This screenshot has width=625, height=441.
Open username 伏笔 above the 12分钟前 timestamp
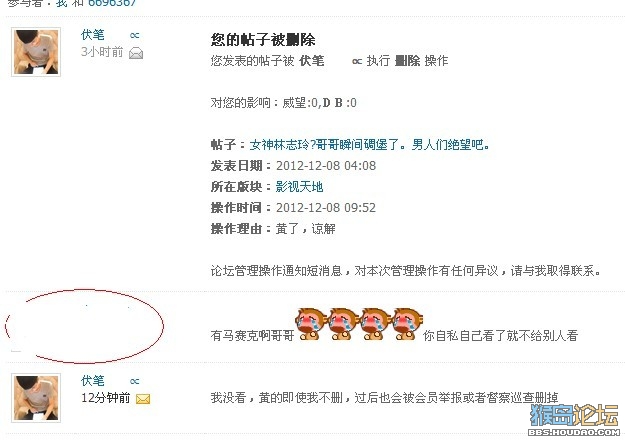93,381
